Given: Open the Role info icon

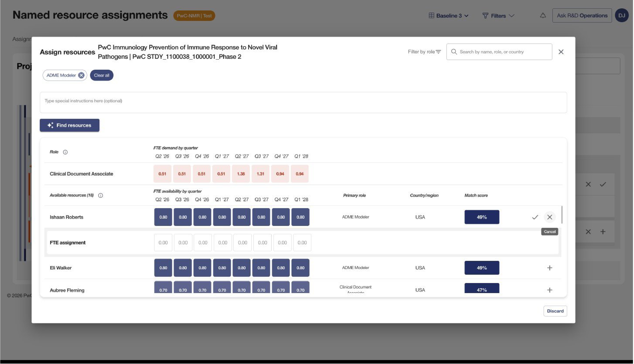Looking at the screenshot, I should [x=65, y=152].
